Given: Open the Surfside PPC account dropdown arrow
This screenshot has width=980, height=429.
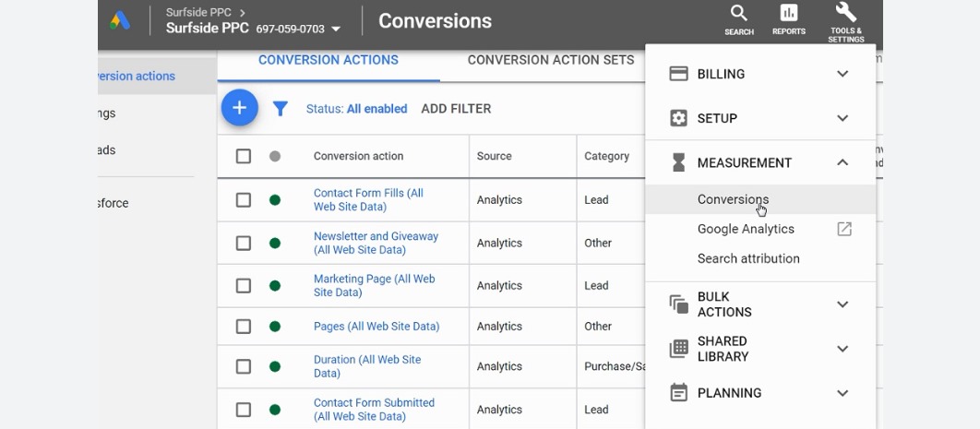Looking at the screenshot, I should point(336,30).
